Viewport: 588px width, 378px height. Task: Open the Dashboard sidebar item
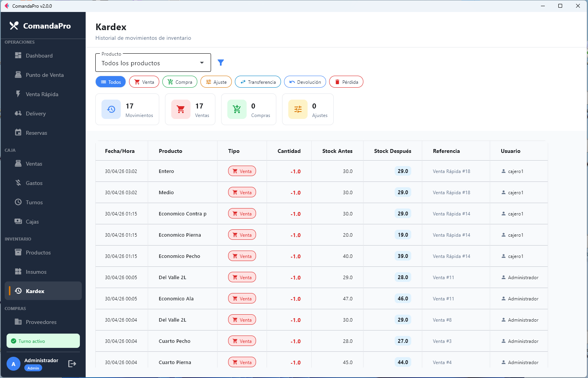tap(43, 56)
